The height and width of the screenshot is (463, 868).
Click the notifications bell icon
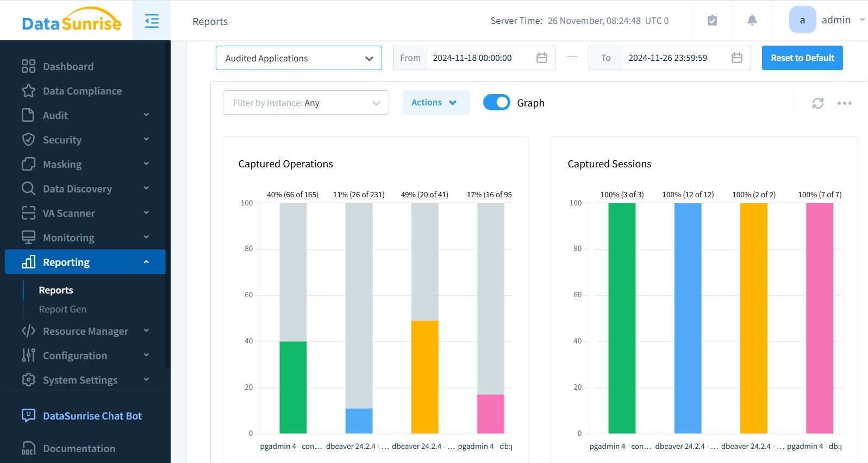click(752, 21)
